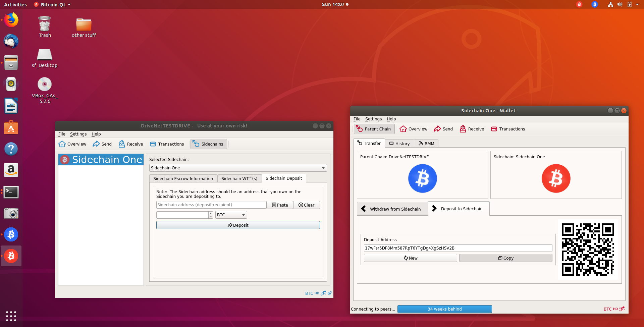Click the blue Bitcoin tray icon
The image size is (644, 327).
(x=595, y=4)
